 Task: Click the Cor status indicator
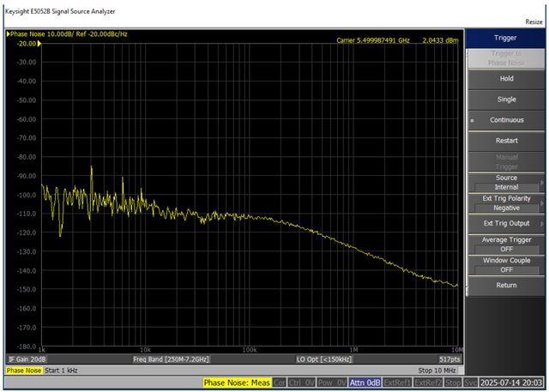point(279,383)
